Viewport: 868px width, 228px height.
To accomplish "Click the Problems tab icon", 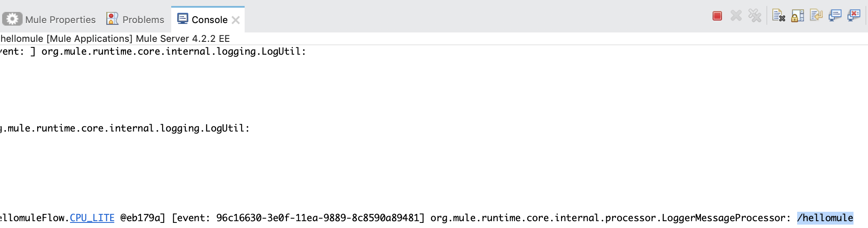I will tap(112, 19).
